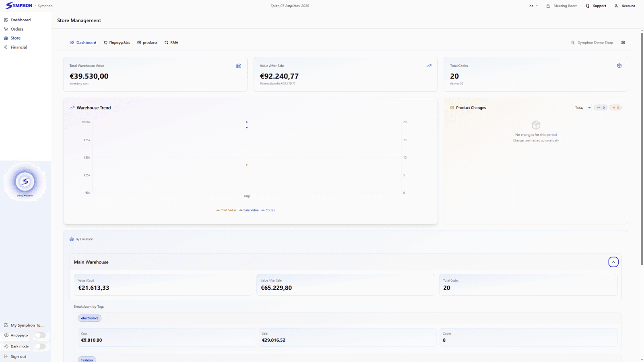Click the Symphon breadcrumb text in header
Screen dimensions: 644x362
pos(45,6)
